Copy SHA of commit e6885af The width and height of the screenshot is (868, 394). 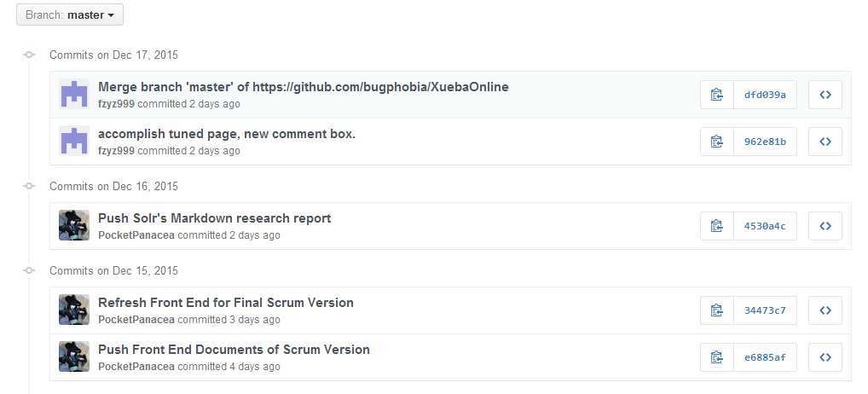716,357
